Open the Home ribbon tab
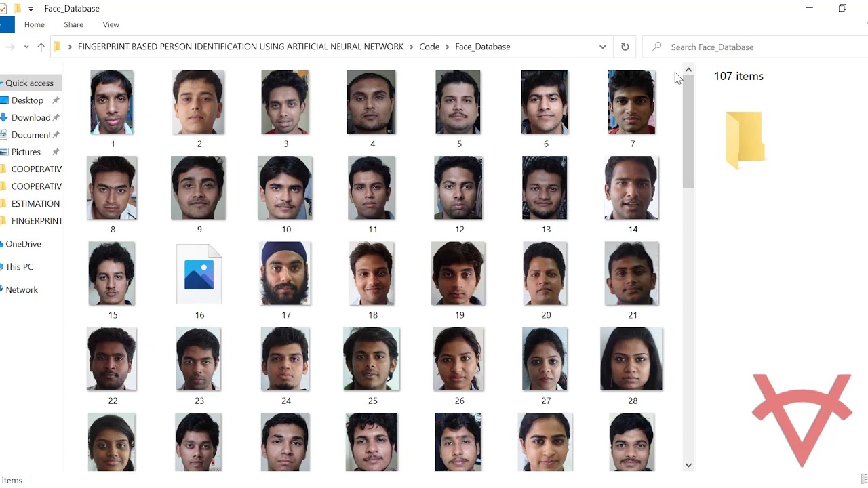The height and width of the screenshot is (488, 868). click(35, 24)
